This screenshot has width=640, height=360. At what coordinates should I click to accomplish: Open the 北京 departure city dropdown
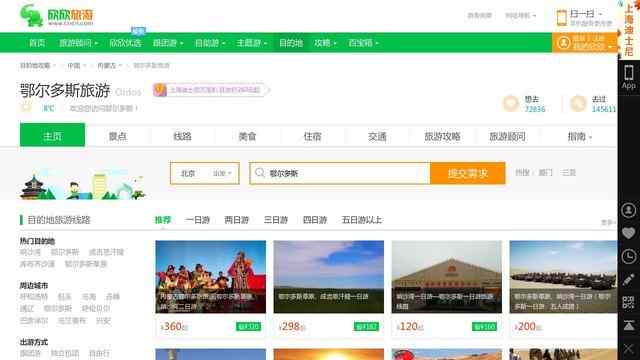(205, 173)
